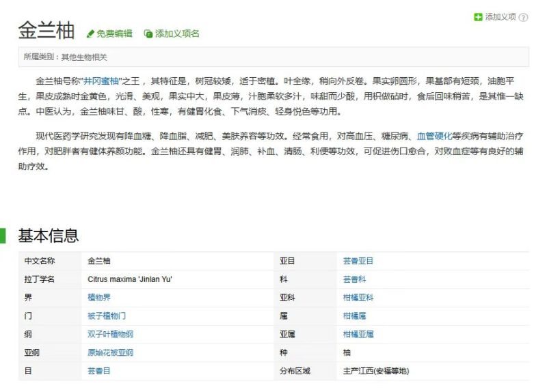Open the 植物界 kingdom link
This screenshot has width=547, height=392.
point(99,298)
